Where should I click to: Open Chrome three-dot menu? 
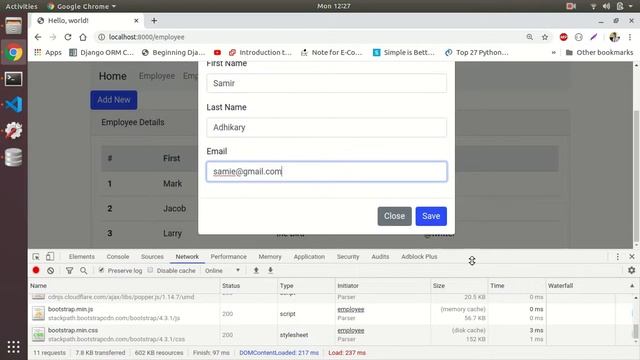pos(630,37)
